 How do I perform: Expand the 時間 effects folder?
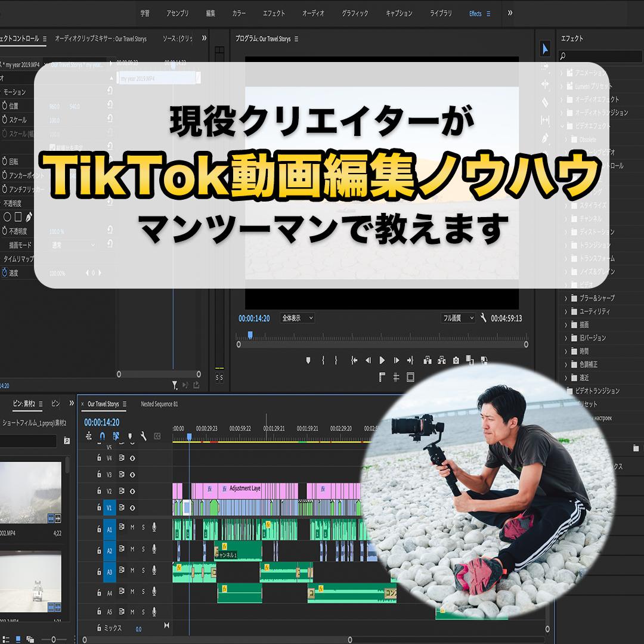pyautogui.click(x=565, y=351)
